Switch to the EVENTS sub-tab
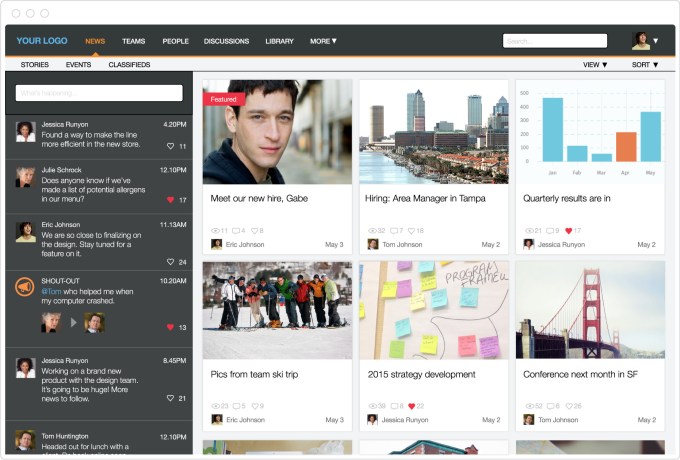680x460 pixels. click(78, 65)
